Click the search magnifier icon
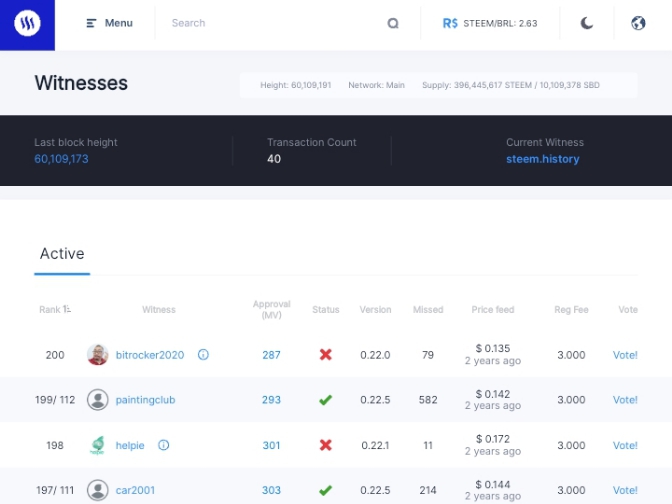 pos(393,23)
